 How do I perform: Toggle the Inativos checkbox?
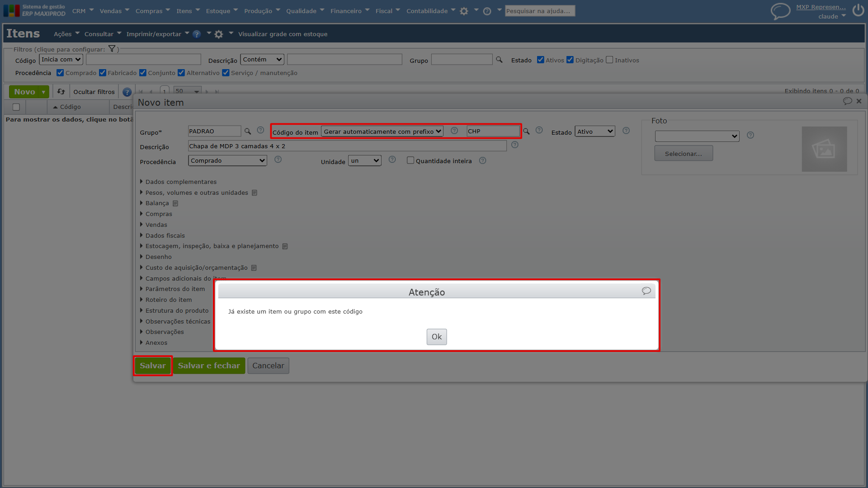609,60
